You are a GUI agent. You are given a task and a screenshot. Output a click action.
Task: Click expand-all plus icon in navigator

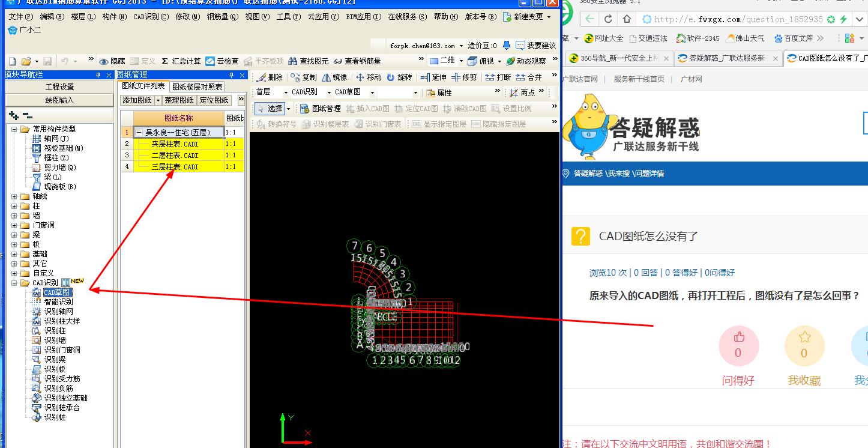(13, 115)
